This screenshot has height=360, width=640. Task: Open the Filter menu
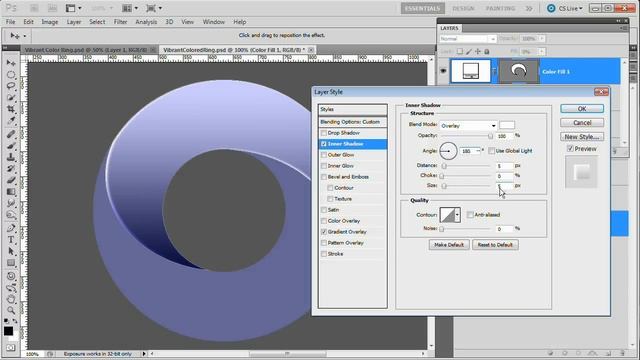tap(120, 22)
